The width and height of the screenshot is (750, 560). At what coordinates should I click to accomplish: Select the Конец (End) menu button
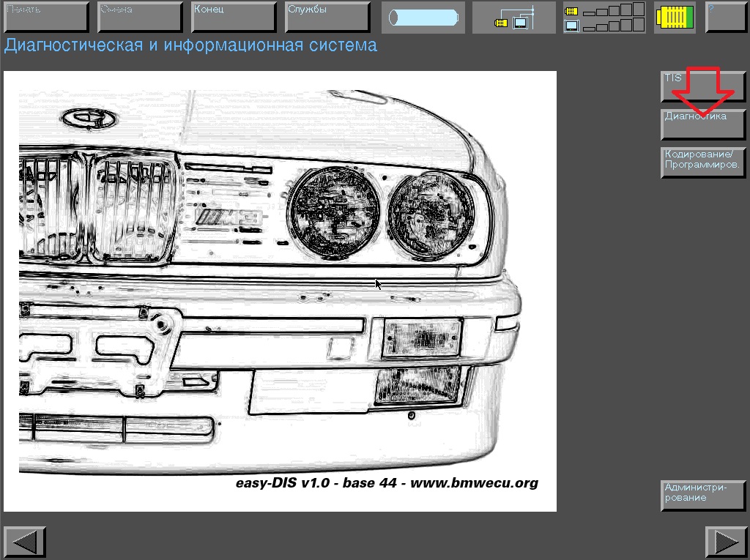(234, 17)
